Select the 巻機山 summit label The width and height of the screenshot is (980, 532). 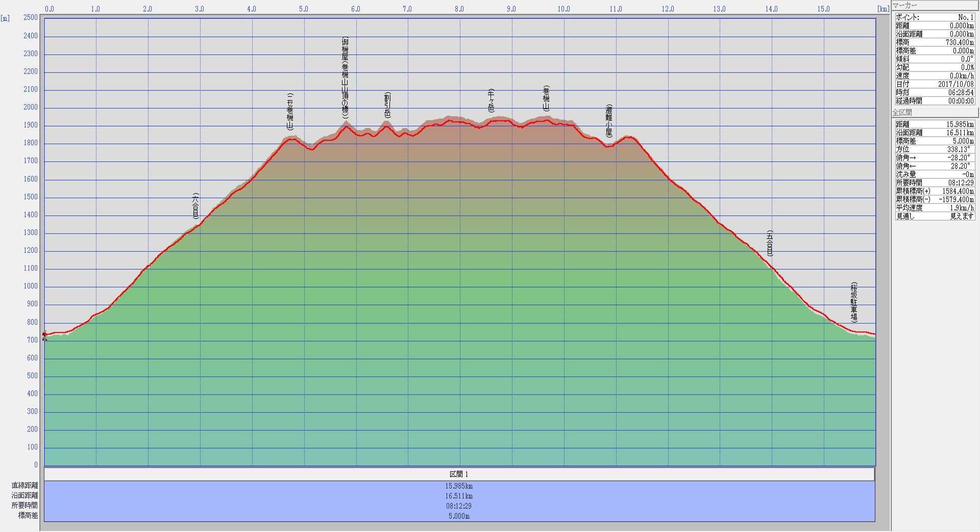[x=546, y=98]
